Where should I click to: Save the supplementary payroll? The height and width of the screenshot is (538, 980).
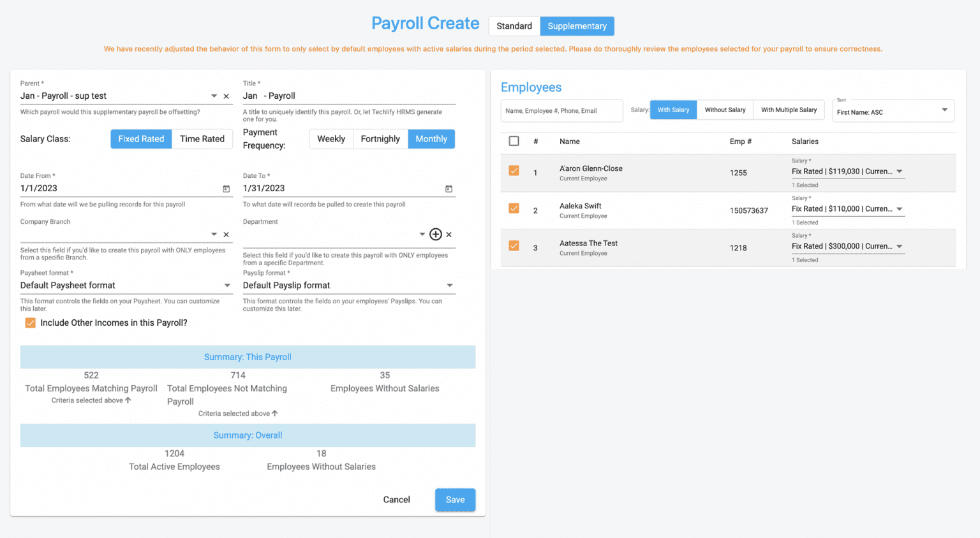(455, 500)
